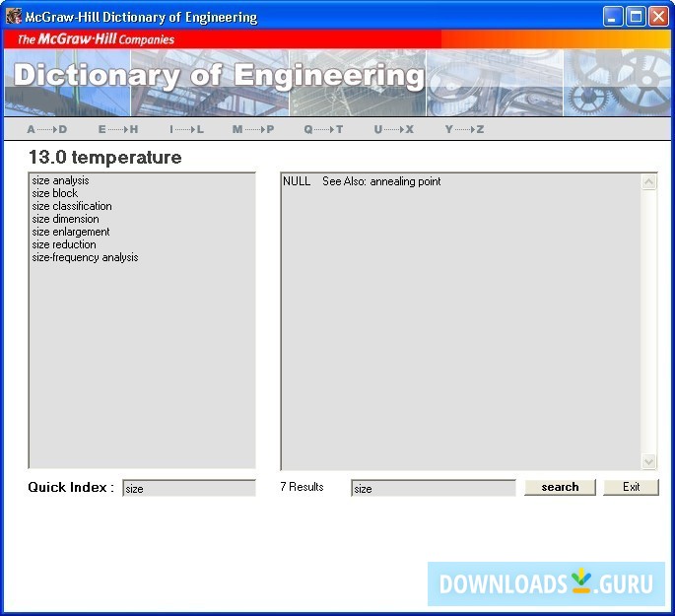
Task: Click the search term input field
Action: click(x=433, y=488)
